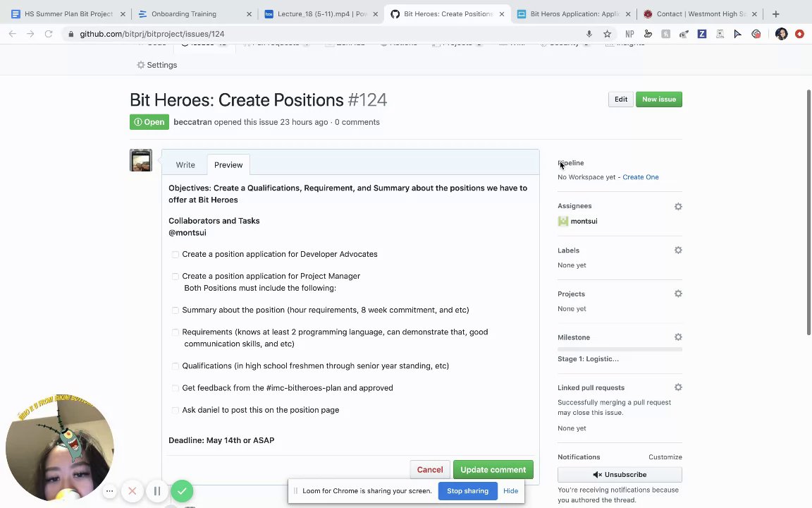This screenshot has width=812, height=508.
Task: Click the Stage 1 milestone progress bar
Action: [620, 349]
